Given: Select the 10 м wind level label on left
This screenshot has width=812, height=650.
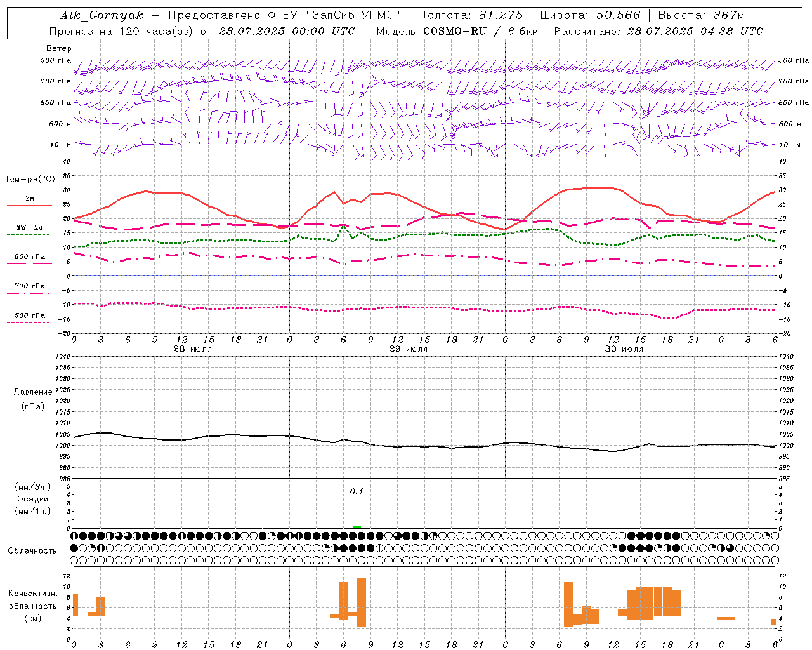Looking at the screenshot, I should (61, 145).
